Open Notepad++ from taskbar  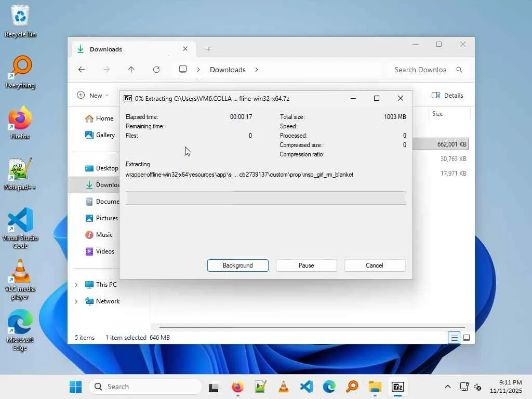260,387
